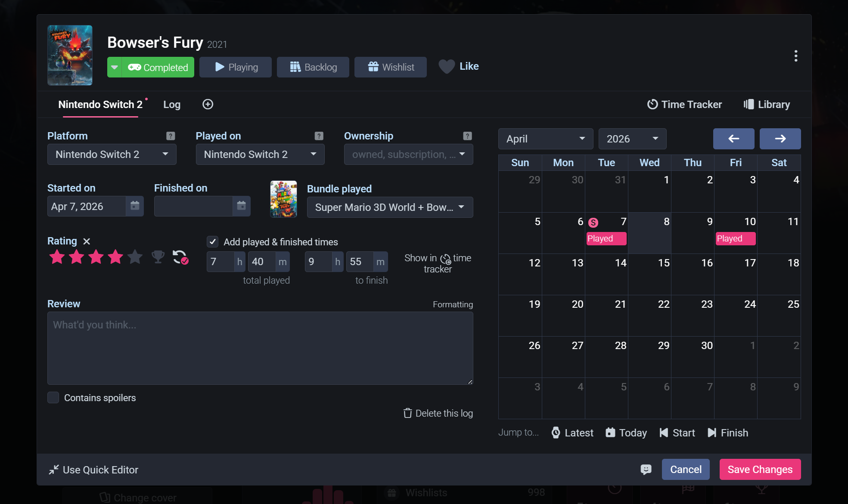Toggle the trophy mastered icon
The height and width of the screenshot is (504, 848).
(158, 257)
